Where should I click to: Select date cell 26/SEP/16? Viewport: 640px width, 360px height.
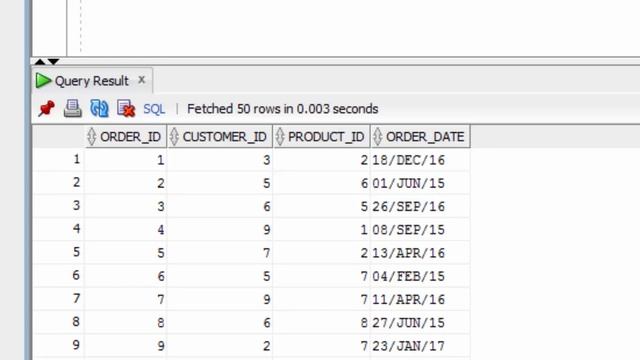coord(420,207)
